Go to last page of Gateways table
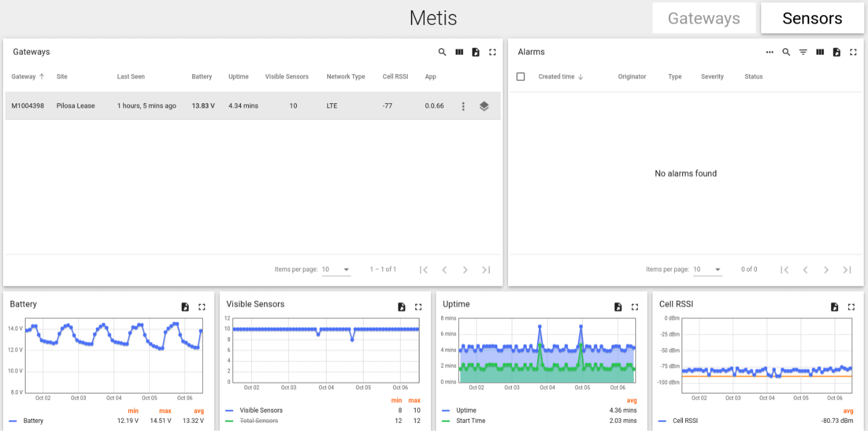Image resolution: width=868 pixels, height=432 pixels. (x=486, y=270)
